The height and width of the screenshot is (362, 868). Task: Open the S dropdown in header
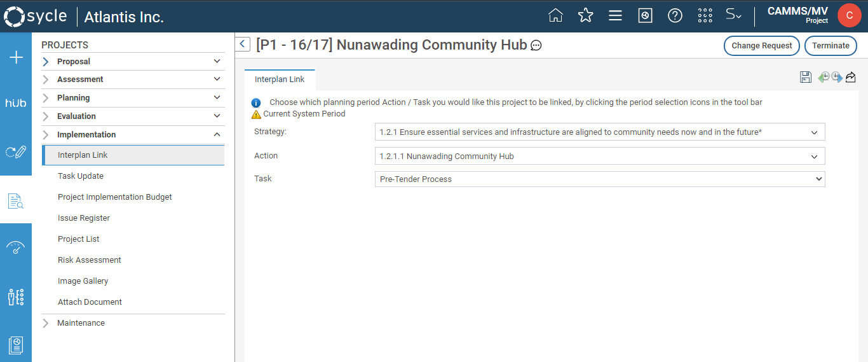click(x=734, y=15)
